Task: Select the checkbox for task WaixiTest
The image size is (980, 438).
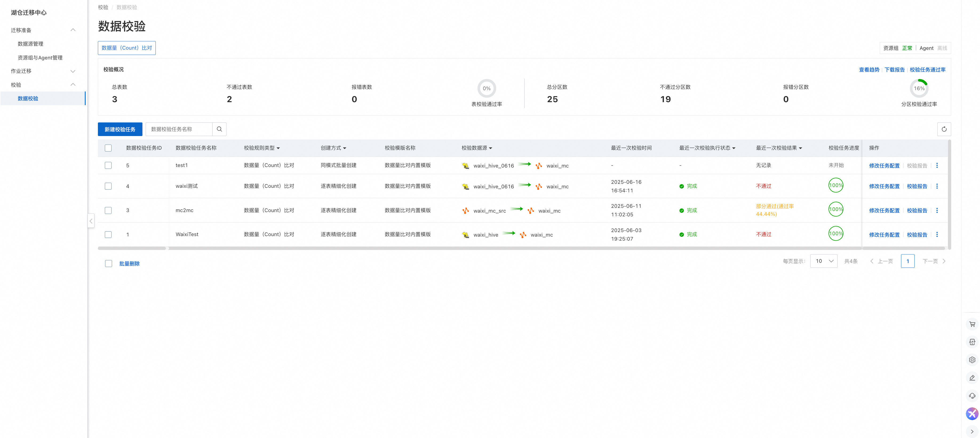Action: 108,234
